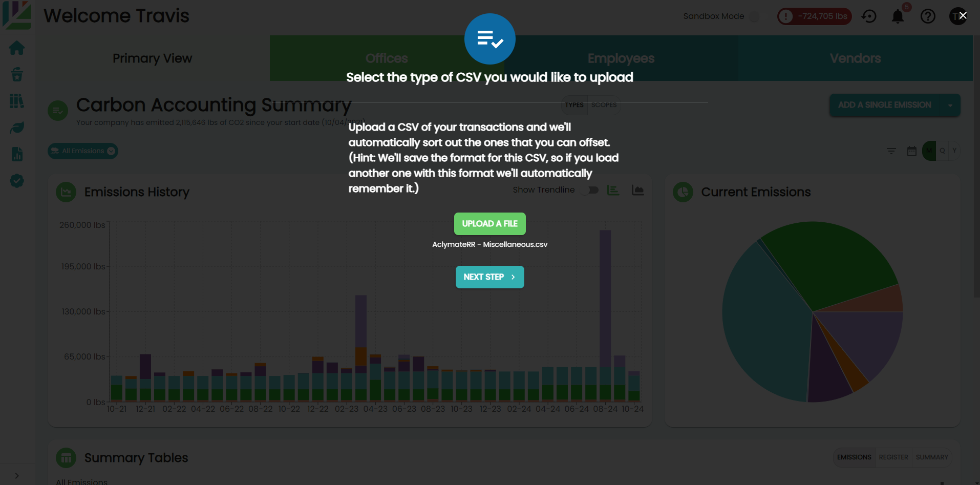Switch chart to bar view icon
Viewport: 980px width, 485px height.
(613, 190)
